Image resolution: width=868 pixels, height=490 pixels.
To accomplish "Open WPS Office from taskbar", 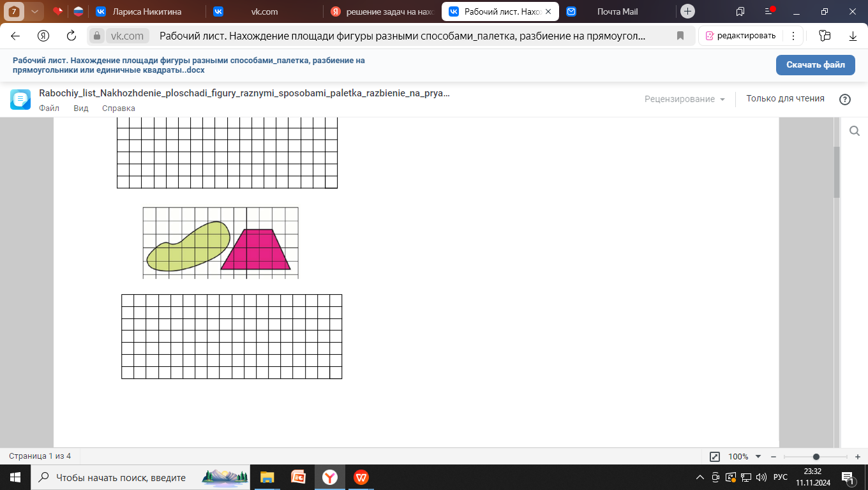I will (x=361, y=477).
